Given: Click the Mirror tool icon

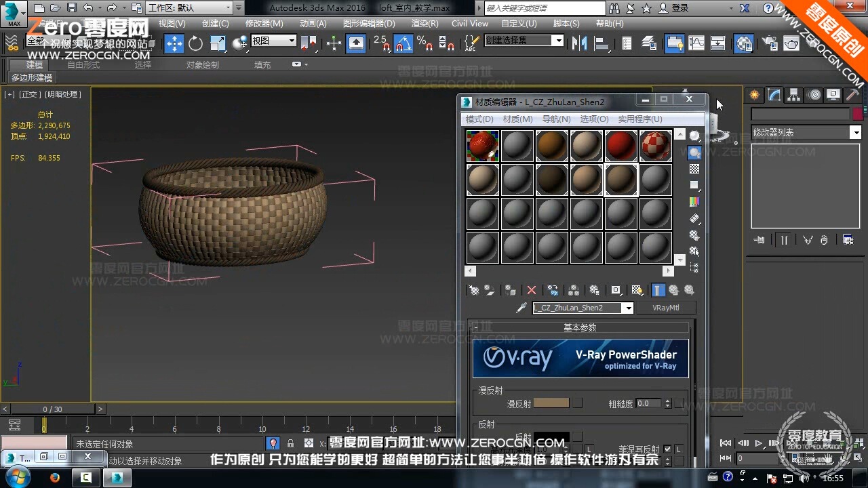Looking at the screenshot, I should tap(579, 43).
